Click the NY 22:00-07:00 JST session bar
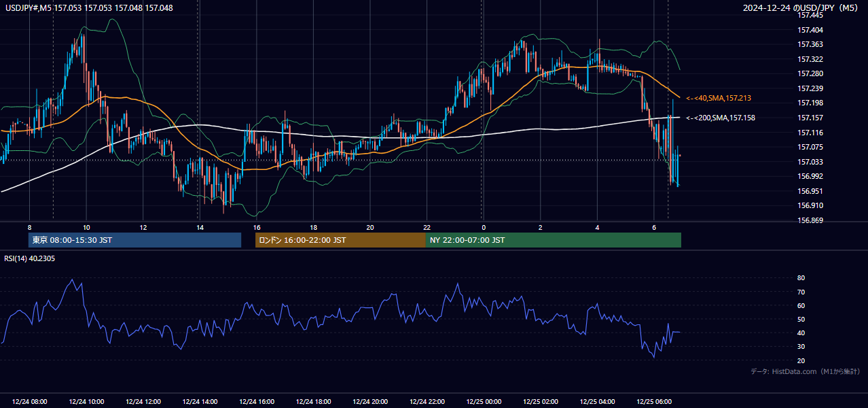Screen dimensions: 868x408 pos(554,240)
